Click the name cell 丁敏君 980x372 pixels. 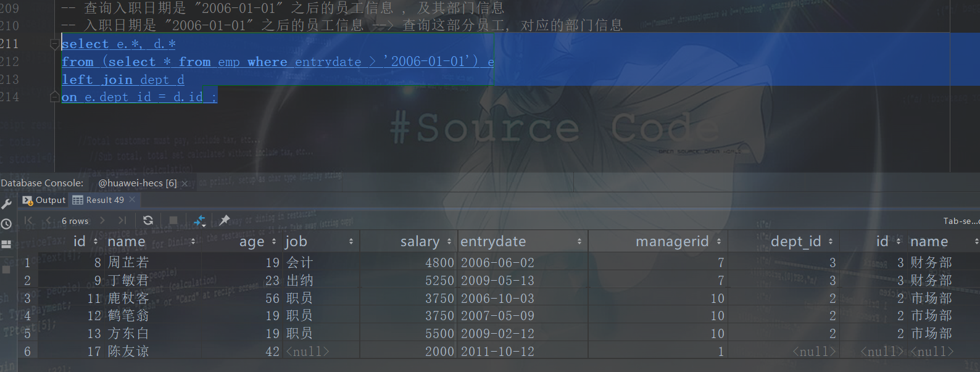(128, 281)
